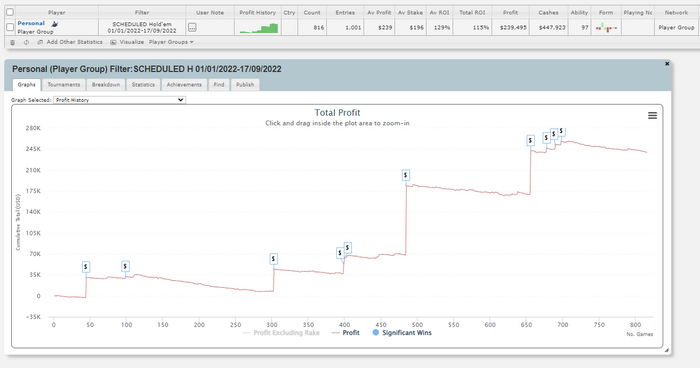This screenshot has height=368, width=700.
Task: Open the chart hamburger menu icon
Action: [652, 116]
